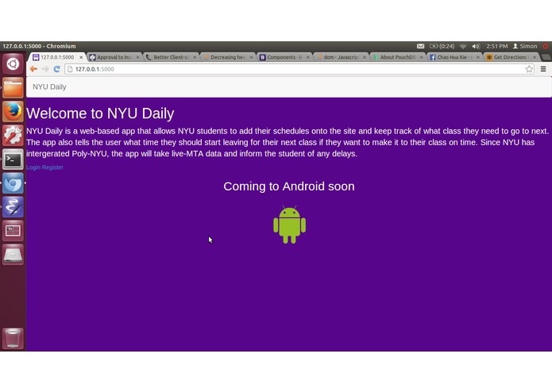Switch to the Chao Hua Xie Facebook tab
This screenshot has height=392, width=552.
[454, 57]
